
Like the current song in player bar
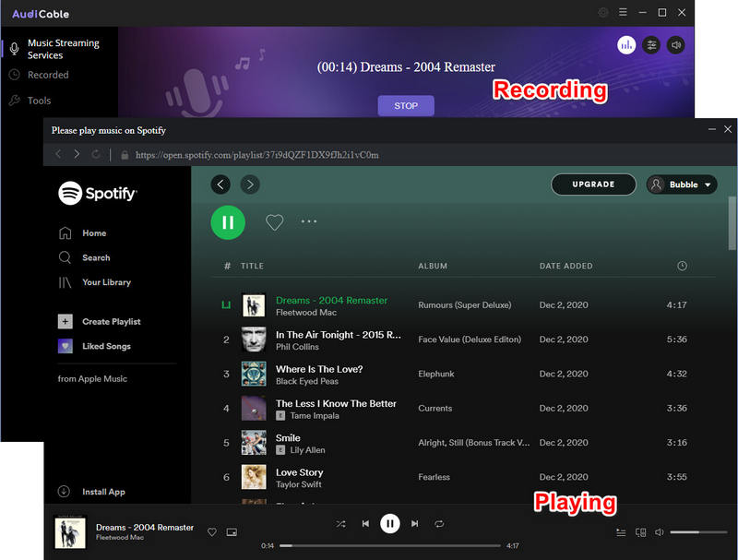212,531
